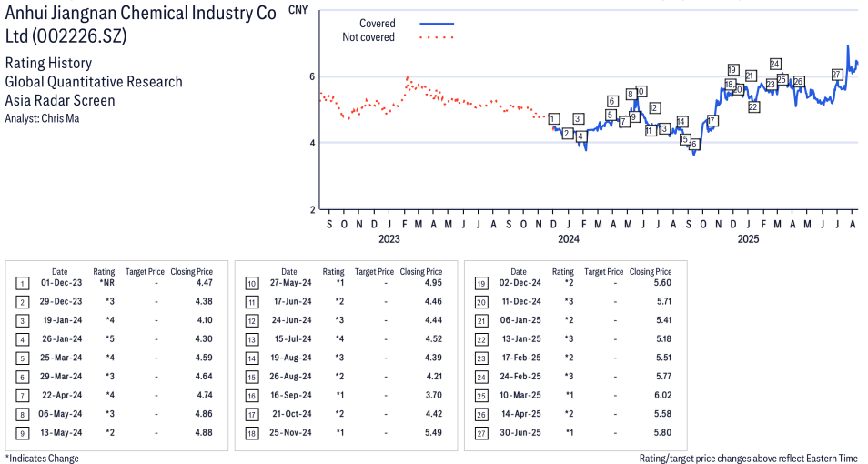
Task: Select date 02-Dec-24 in the table
Action: coord(520,282)
